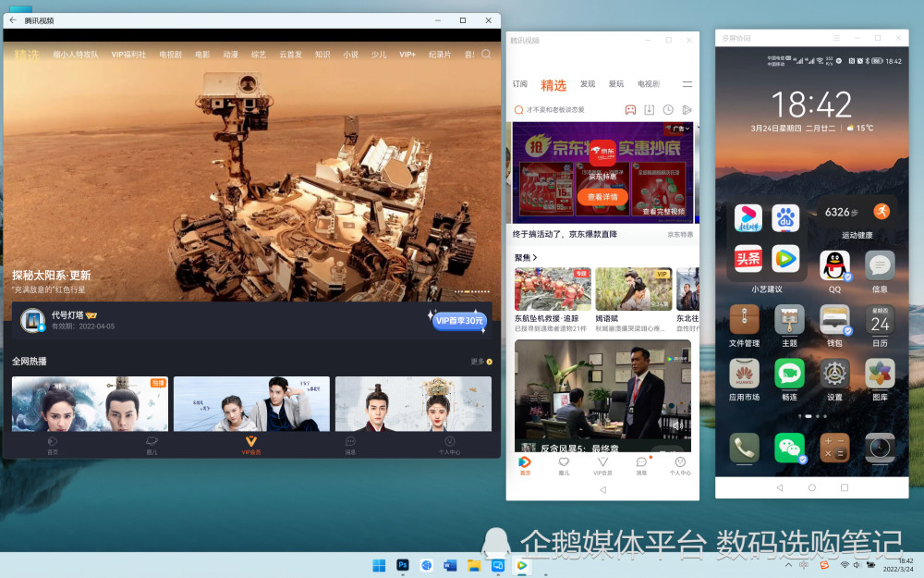The image size is (924, 578).
Task: Open 反贪风暴5 video preview
Action: point(602,396)
